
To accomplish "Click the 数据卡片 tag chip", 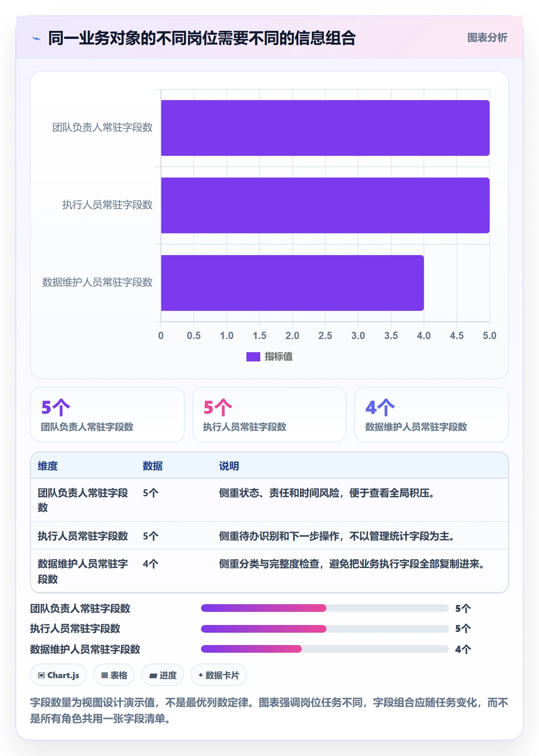I will tap(219, 675).
